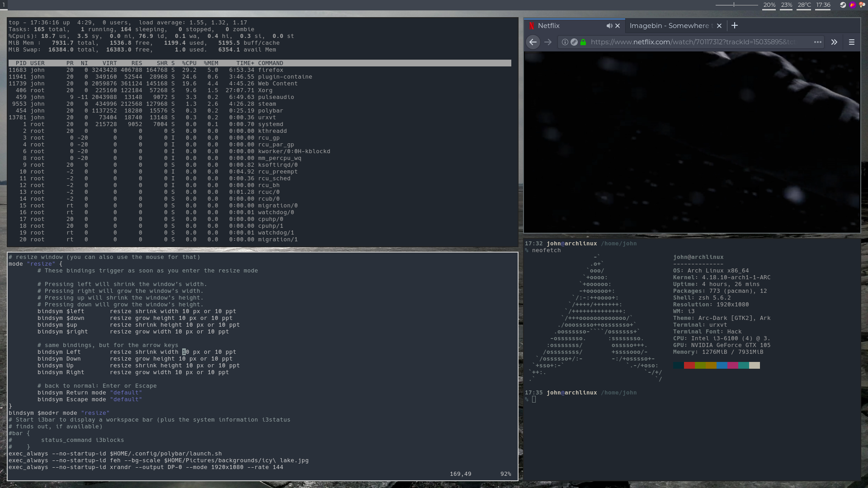Click the Netflix favicon on the tab
This screenshot has height=488, width=868.
point(532,26)
